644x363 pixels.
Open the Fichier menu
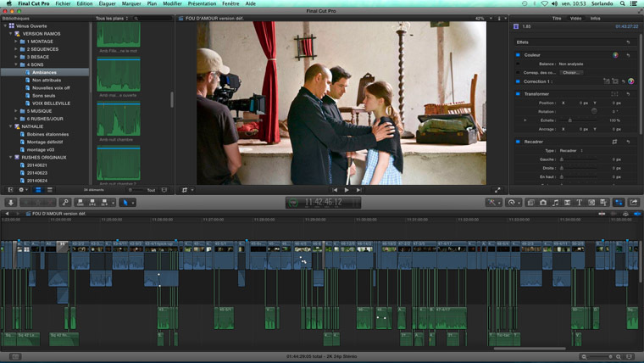coord(63,3)
